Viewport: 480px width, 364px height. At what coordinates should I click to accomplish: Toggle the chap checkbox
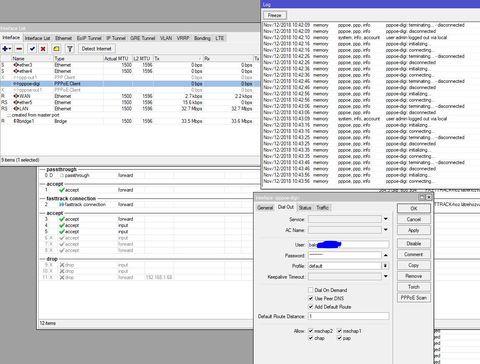[x=311, y=338]
